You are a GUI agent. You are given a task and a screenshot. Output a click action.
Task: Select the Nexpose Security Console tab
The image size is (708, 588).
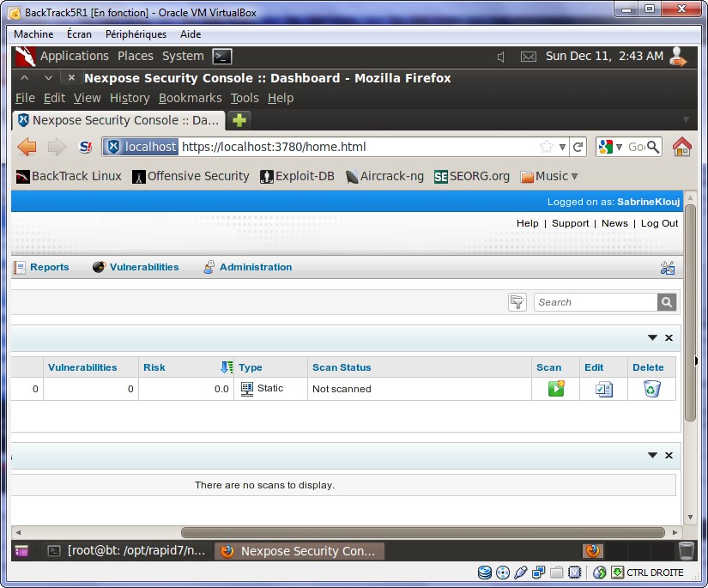tap(118, 120)
